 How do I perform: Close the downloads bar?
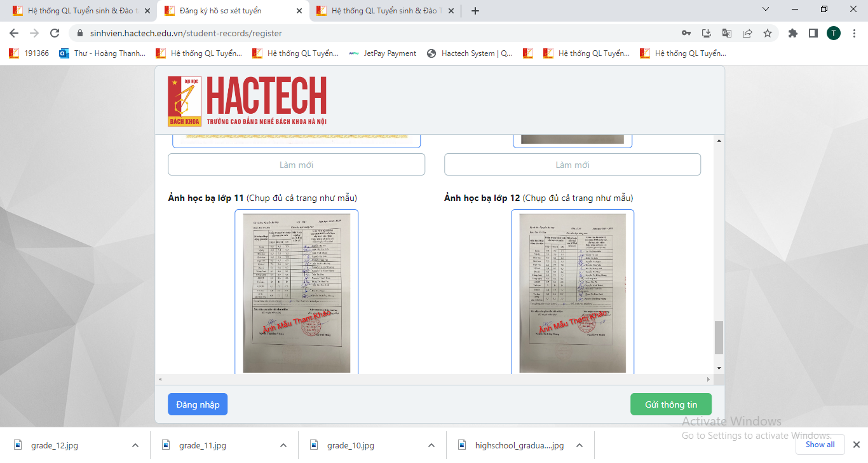click(856, 445)
